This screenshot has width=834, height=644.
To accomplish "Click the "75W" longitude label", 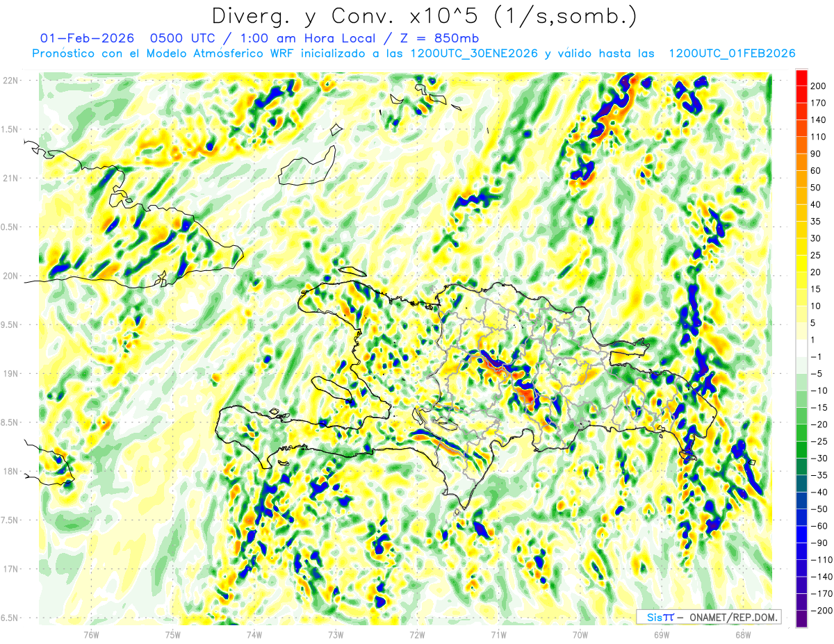I will coord(172,635).
